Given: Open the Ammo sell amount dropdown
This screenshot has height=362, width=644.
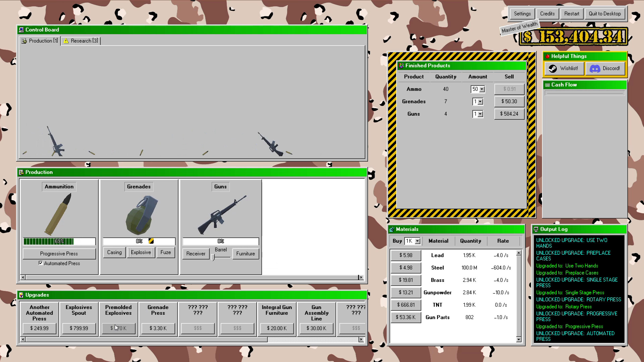Looking at the screenshot, I should click(x=482, y=89).
